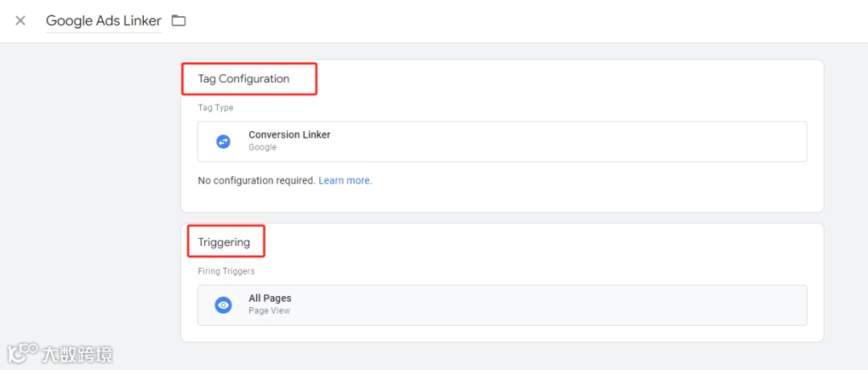Image resolution: width=868 pixels, height=370 pixels.
Task: Close the tag editor with the X icon
Action: click(x=20, y=21)
